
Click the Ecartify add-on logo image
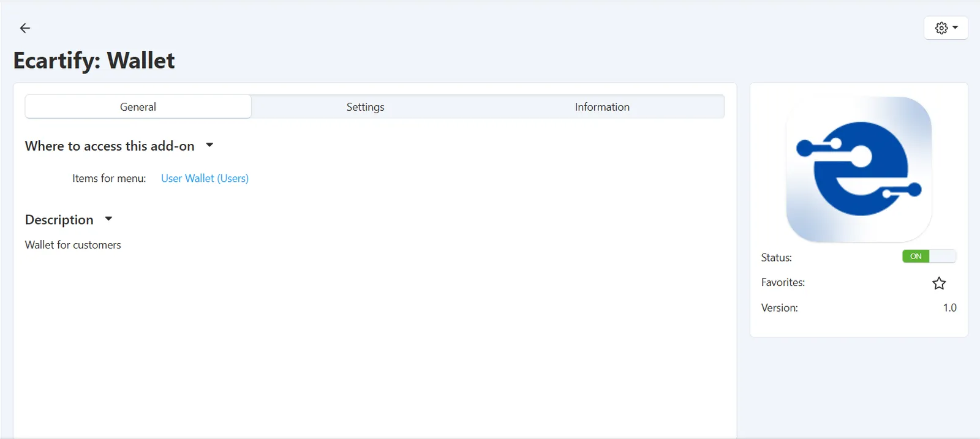(x=859, y=169)
